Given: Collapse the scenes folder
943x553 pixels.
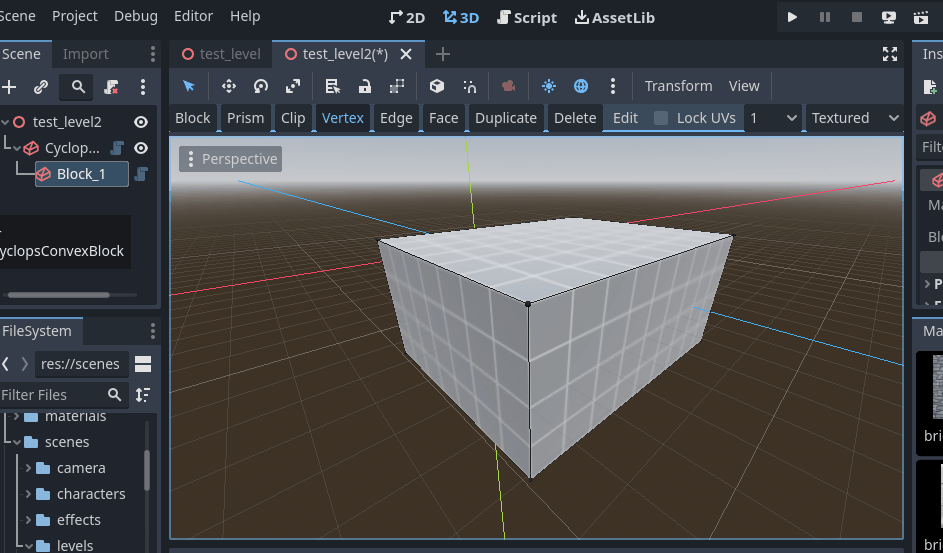Looking at the screenshot, I should coord(17,442).
